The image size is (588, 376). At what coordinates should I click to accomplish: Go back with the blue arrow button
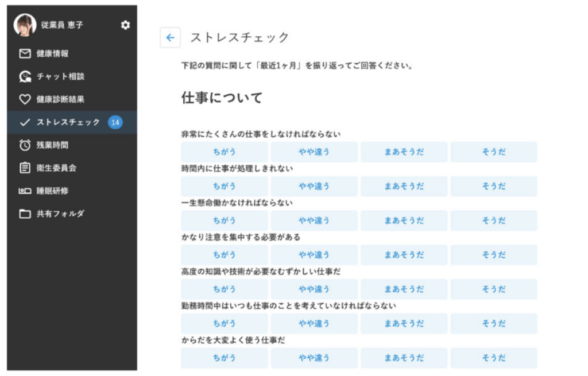click(170, 37)
